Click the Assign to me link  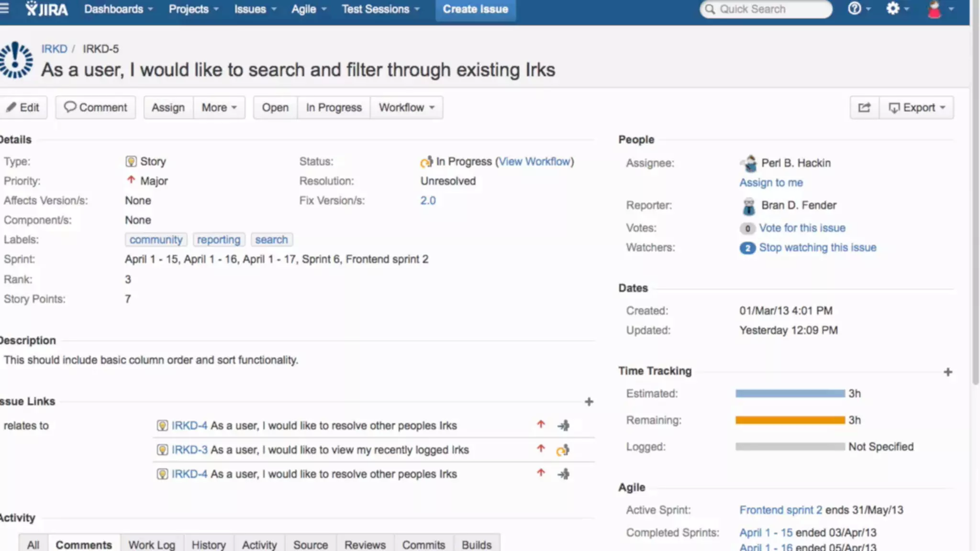[771, 183]
